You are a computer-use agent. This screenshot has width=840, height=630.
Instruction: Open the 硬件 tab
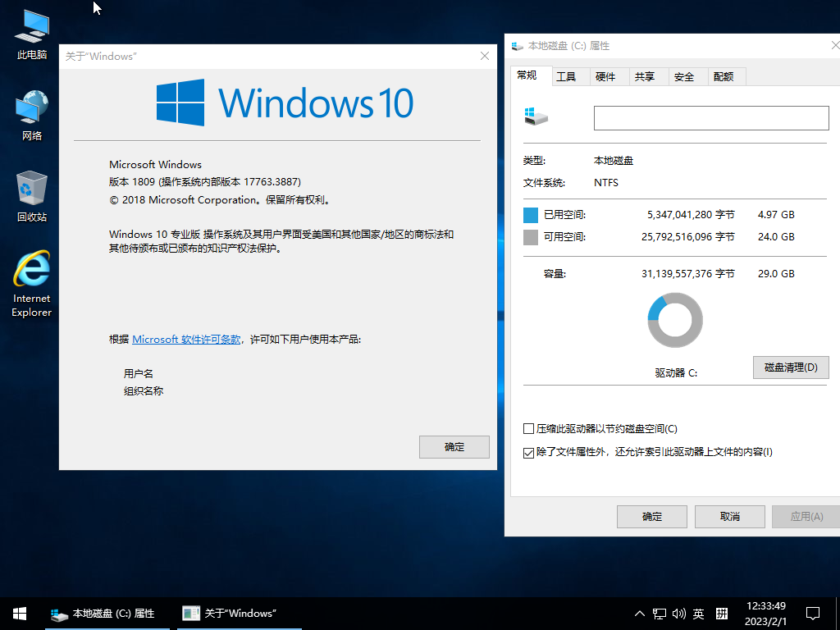click(x=605, y=76)
